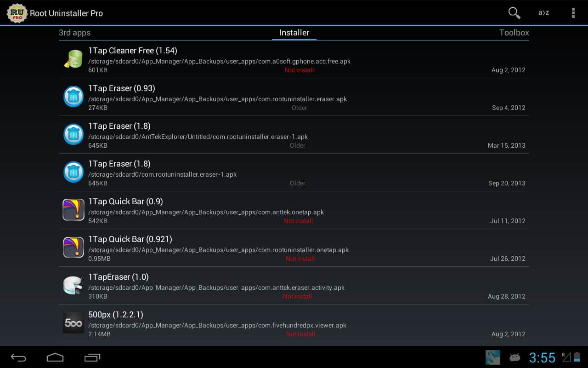Switch to the Toolbox tab
This screenshot has height=368, width=588.
pyautogui.click(x=514, y=33)
